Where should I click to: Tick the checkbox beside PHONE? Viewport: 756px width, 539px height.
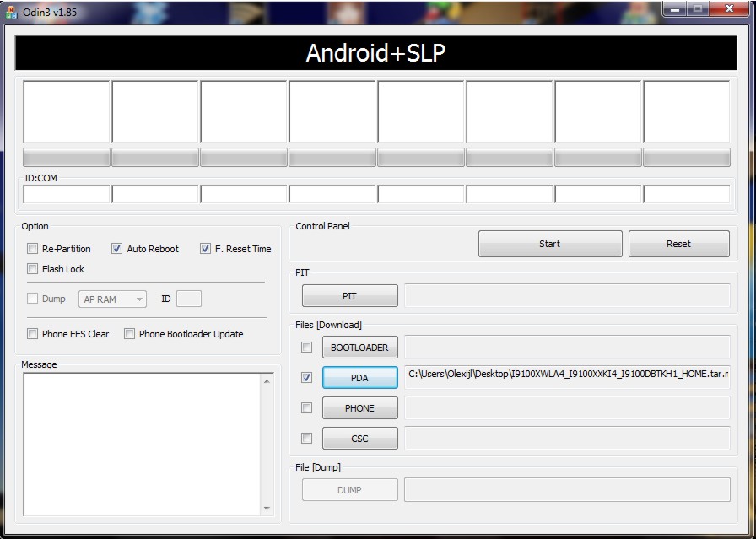(x=306, y=408)
